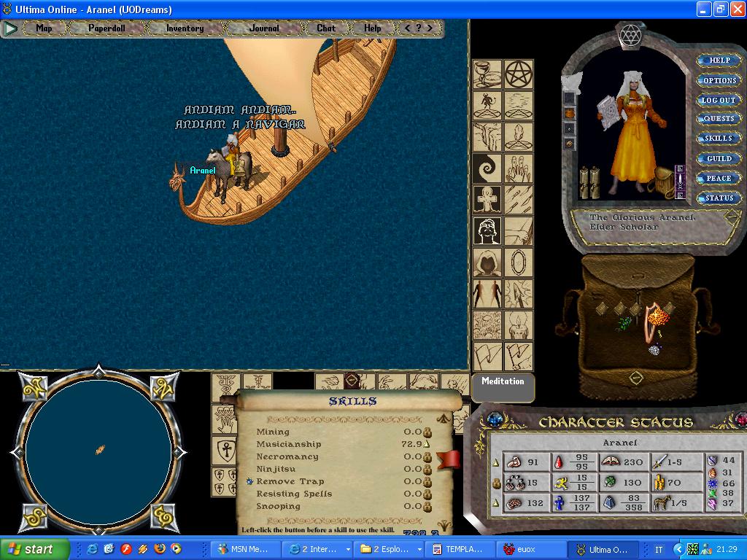Viewport: 747px width, 560px height.
Task: Open the Inventory menu
Action: point(185,28)
